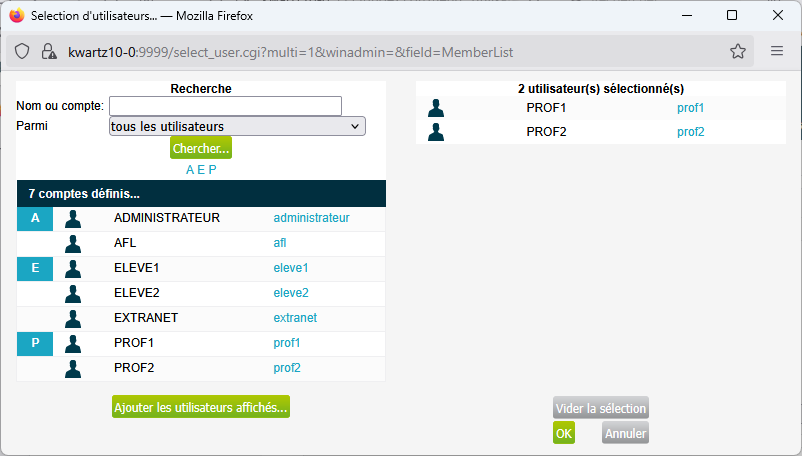
Task: Click 'Ajouter les utilisateurs affichés...' button
Action: (201, 407)
